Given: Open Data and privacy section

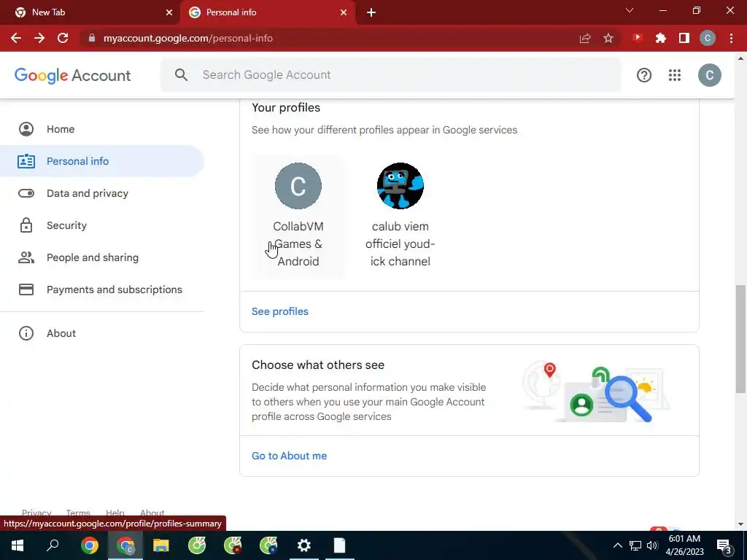Looking at the screenshot, I should pyautogui.click(x=102, y=193).
